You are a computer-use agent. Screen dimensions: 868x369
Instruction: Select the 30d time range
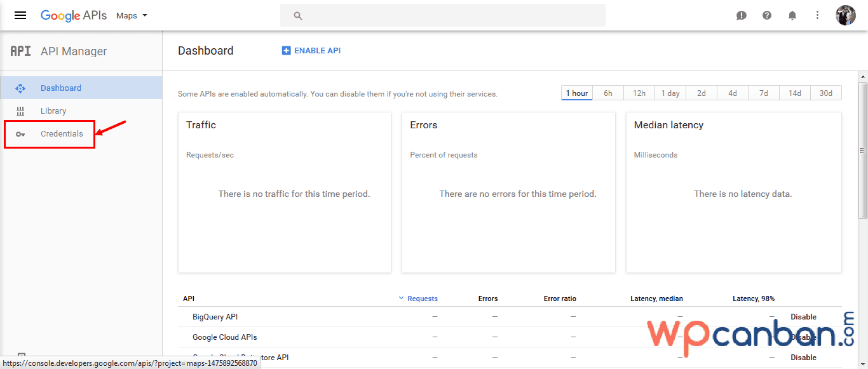tap(826, 93)
